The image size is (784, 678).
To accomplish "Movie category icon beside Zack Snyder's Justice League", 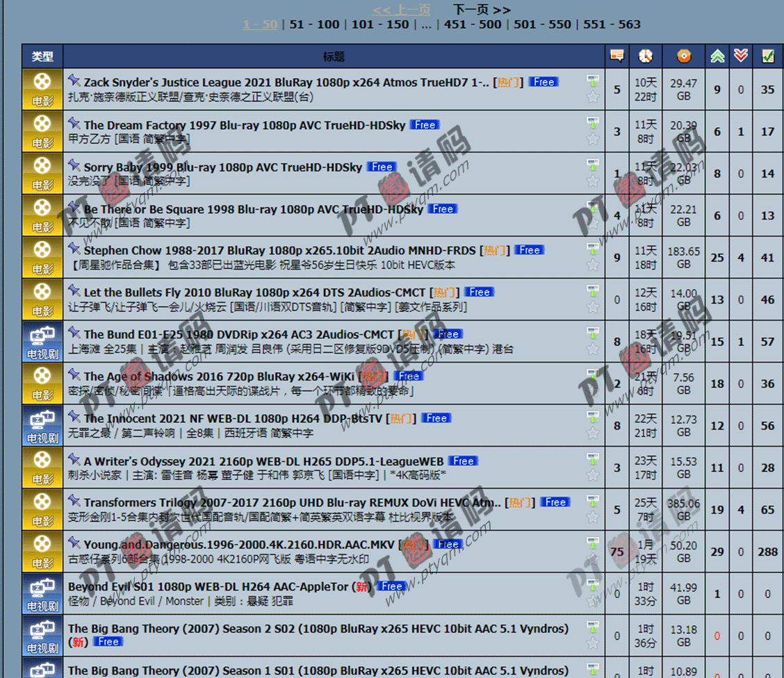I will [x=42, y=90].
